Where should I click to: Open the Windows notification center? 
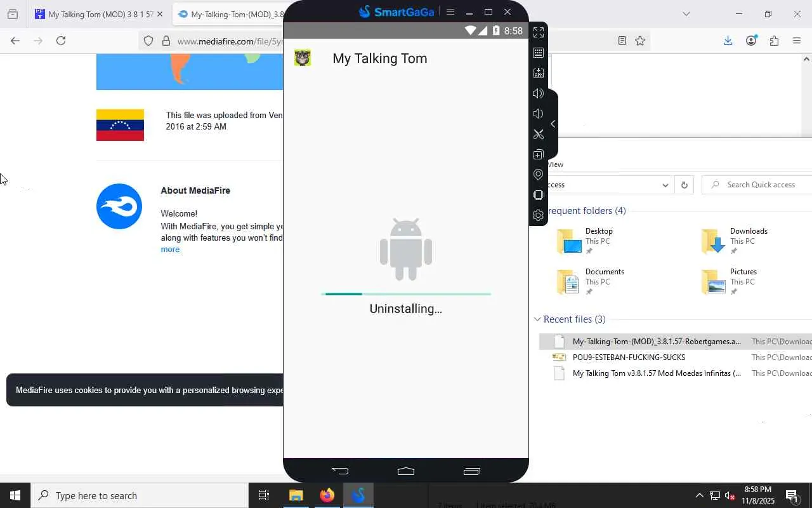[x=792, y=495]
